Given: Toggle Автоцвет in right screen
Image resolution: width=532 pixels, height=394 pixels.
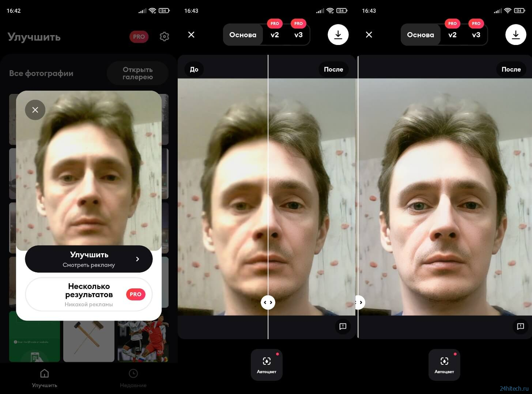Looking at the screenshot, I should pyautogui.click(x=444, y=365).
